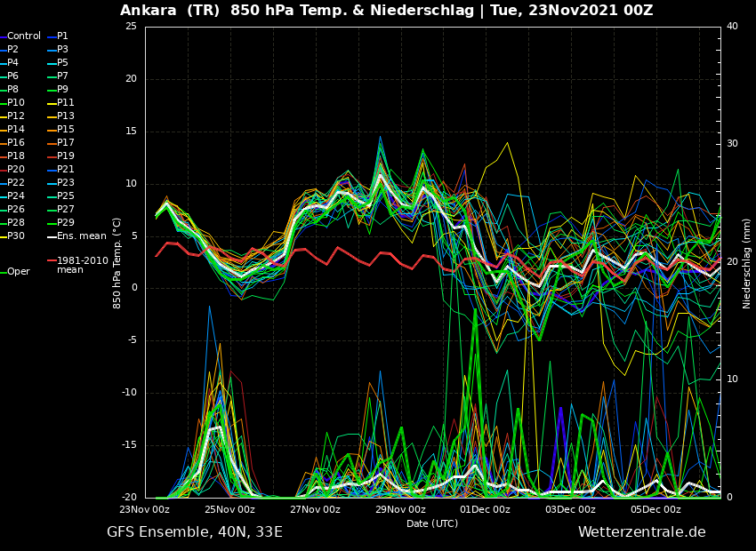Click the chart title starting with Ankara (TR)
Screen dimensions: 756x551
click(387, 10)
